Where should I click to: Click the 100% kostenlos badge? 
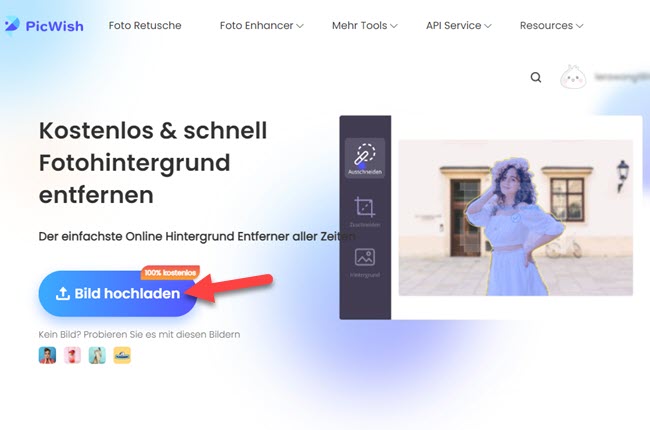170,272
